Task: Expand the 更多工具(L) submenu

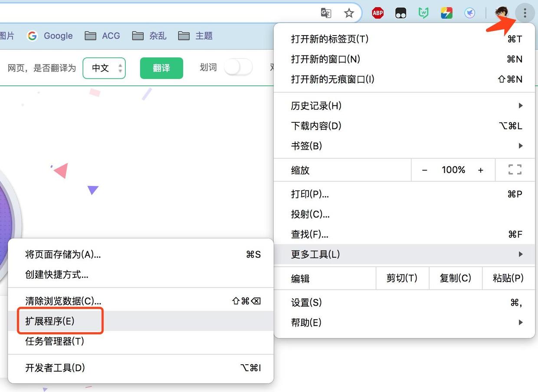Action: point(404,254)
